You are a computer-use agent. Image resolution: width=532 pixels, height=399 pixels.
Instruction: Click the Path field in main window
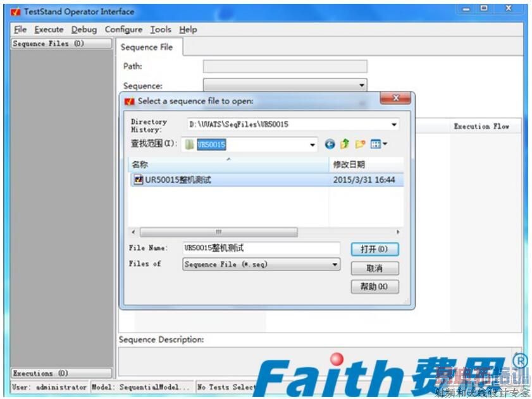(285, 66)
